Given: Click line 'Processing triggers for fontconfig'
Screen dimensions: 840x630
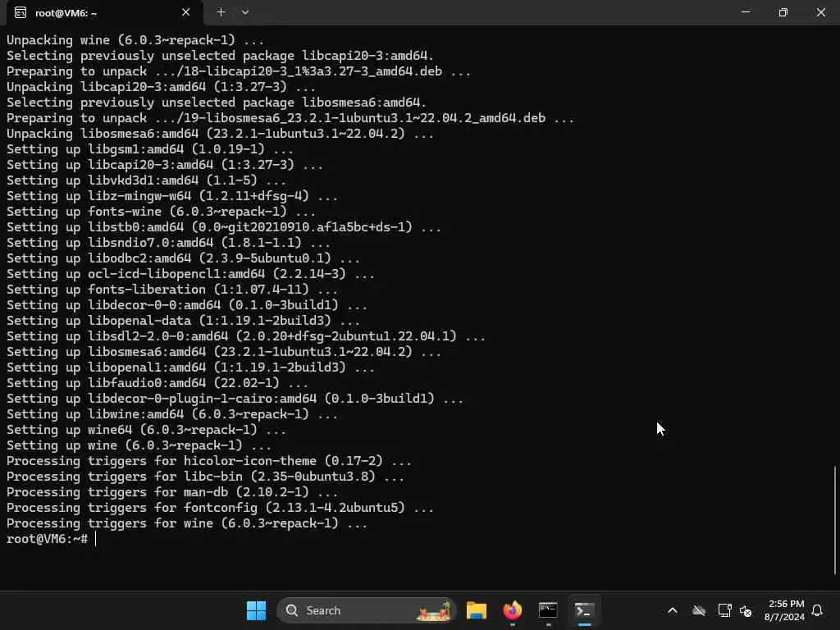Looking at the screenshot, I should pyautogui.click(x=220, y=507).
